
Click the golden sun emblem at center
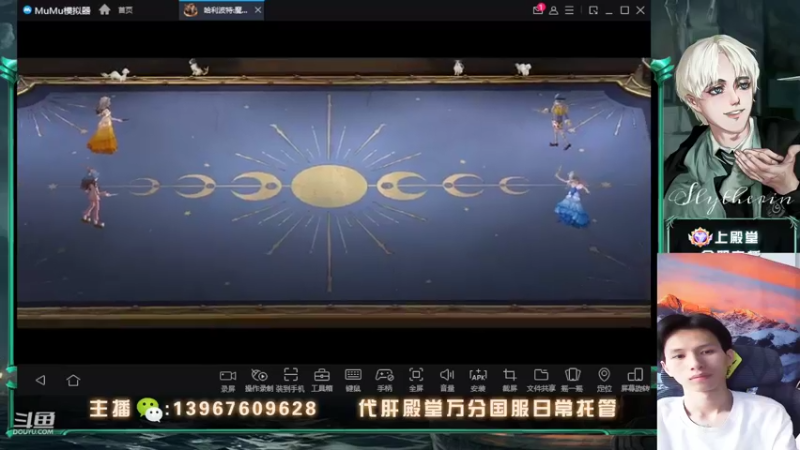[x=329, y=186]
